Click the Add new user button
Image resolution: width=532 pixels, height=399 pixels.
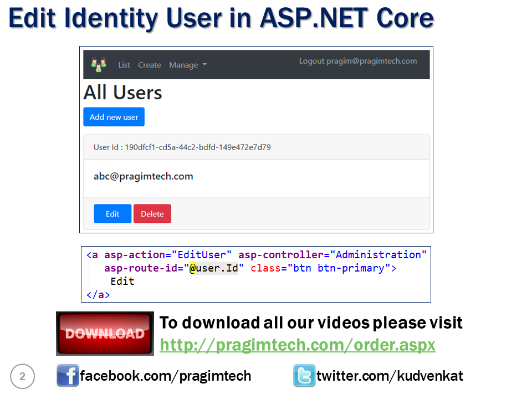click(114, 117)
